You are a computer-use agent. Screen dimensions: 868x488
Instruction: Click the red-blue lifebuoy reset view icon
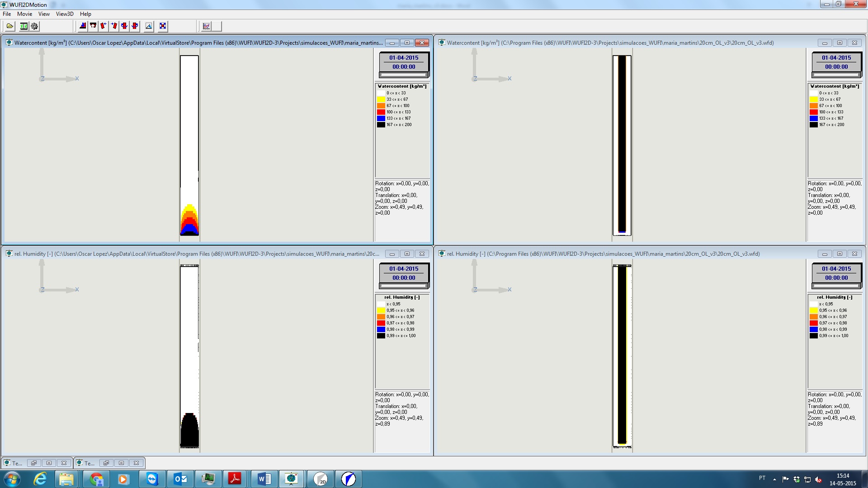coord(163,26)
